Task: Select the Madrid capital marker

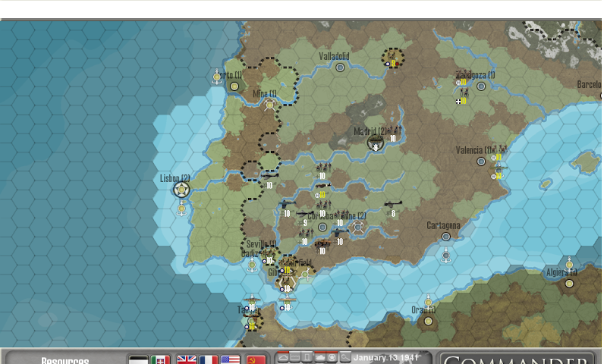Action: click(375, 143)
